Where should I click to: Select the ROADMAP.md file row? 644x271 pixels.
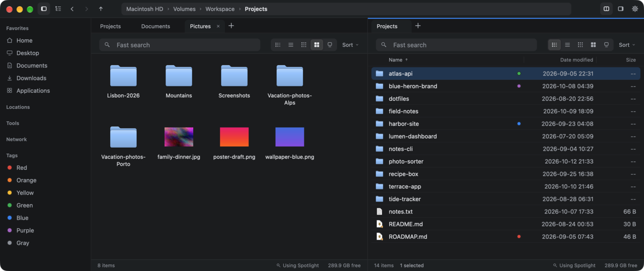[506, 237]
